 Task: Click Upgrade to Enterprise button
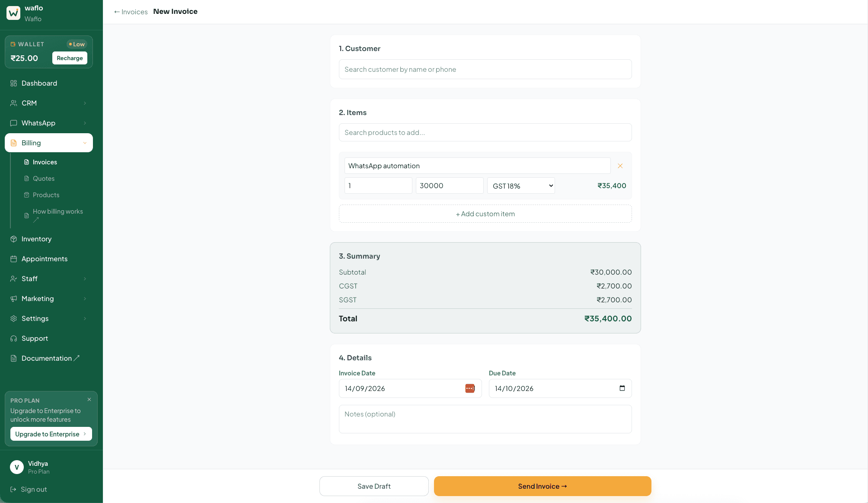point(51,434)
